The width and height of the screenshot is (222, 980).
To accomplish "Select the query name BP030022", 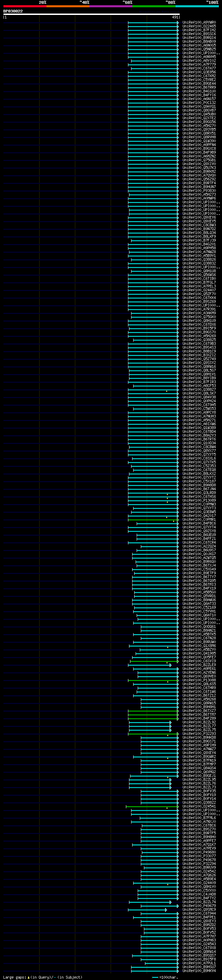I will pos(13,11).
